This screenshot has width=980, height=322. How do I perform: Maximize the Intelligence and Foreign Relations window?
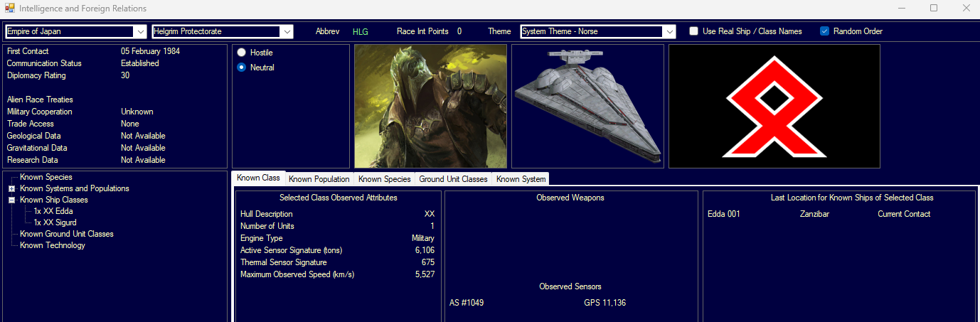tap(934, 8)
